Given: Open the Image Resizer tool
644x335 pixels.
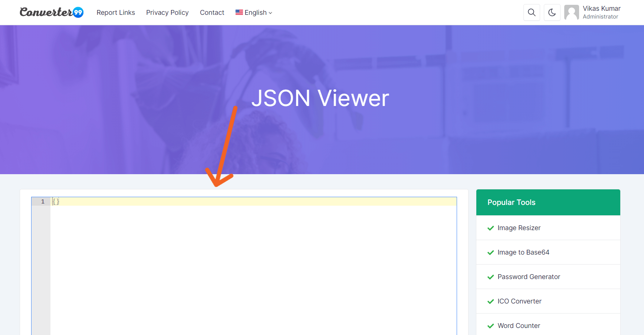Looking at the screenshot, I should [x=519, y=228].
